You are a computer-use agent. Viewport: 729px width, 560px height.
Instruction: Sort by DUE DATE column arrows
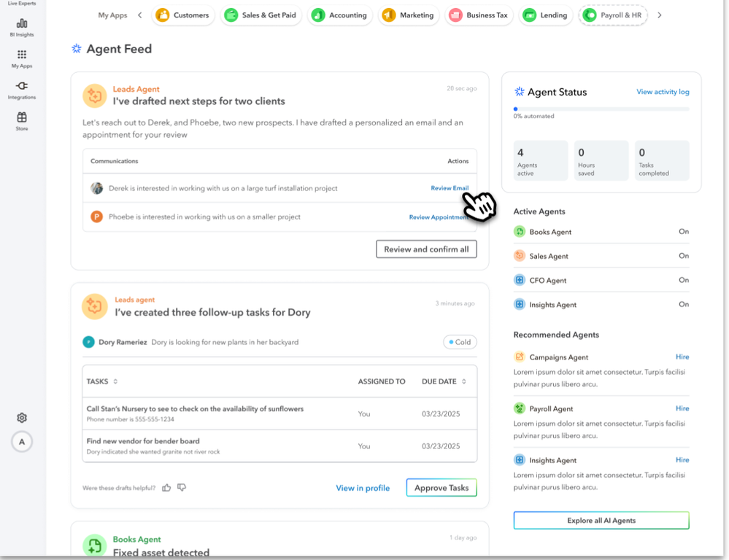tap(463, 381)
